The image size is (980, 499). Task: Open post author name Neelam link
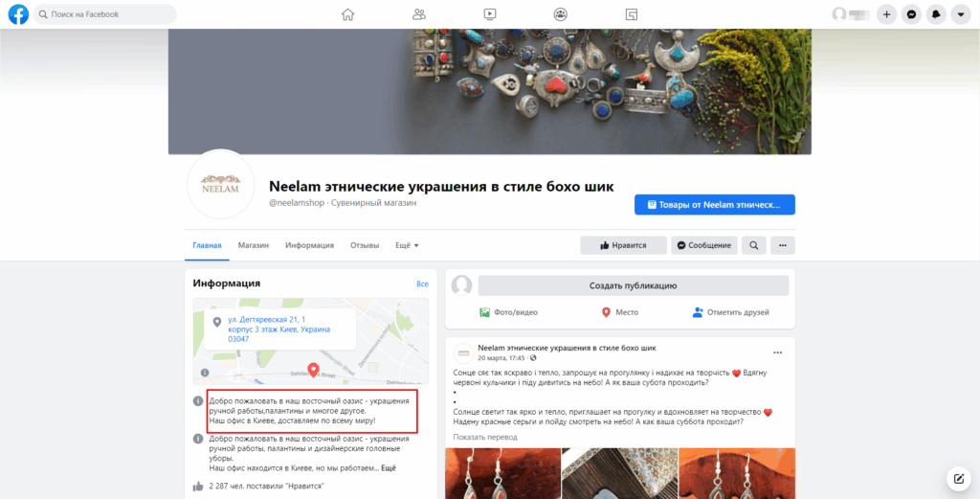[x=567, y=348]
